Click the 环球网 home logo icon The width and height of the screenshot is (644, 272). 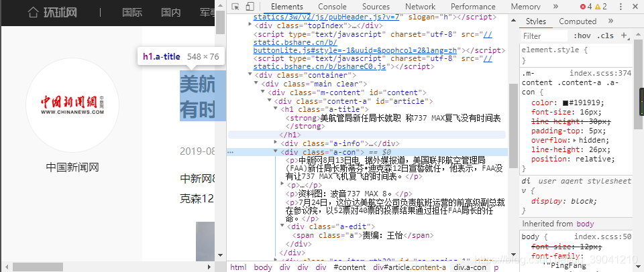point(33,12)
